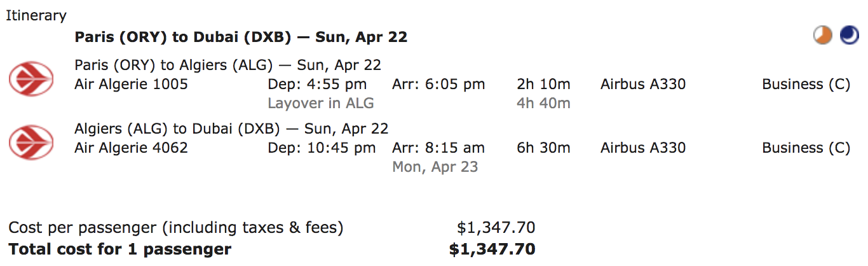Click the Layover in ALG text
Screen dimensions: 868x266
tap(321, 103)
